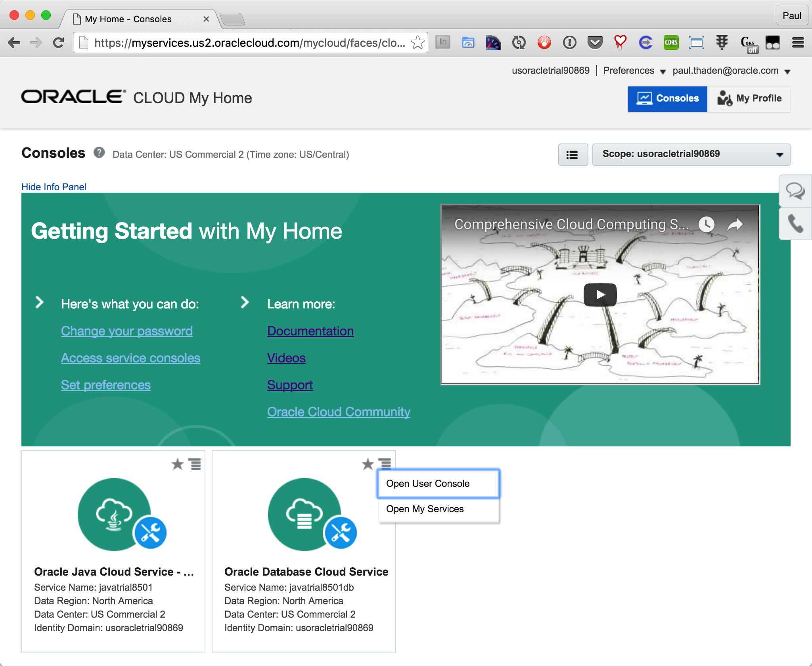Viewport: 812px width, 666px height.
Task: Open the Documentation link
Action: (310, 331)
